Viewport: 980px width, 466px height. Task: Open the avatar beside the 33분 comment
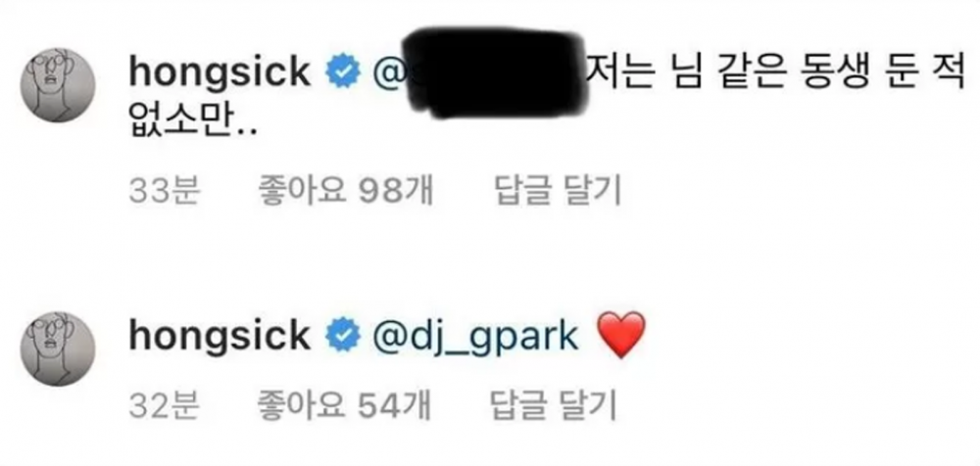tap(58, 84)
